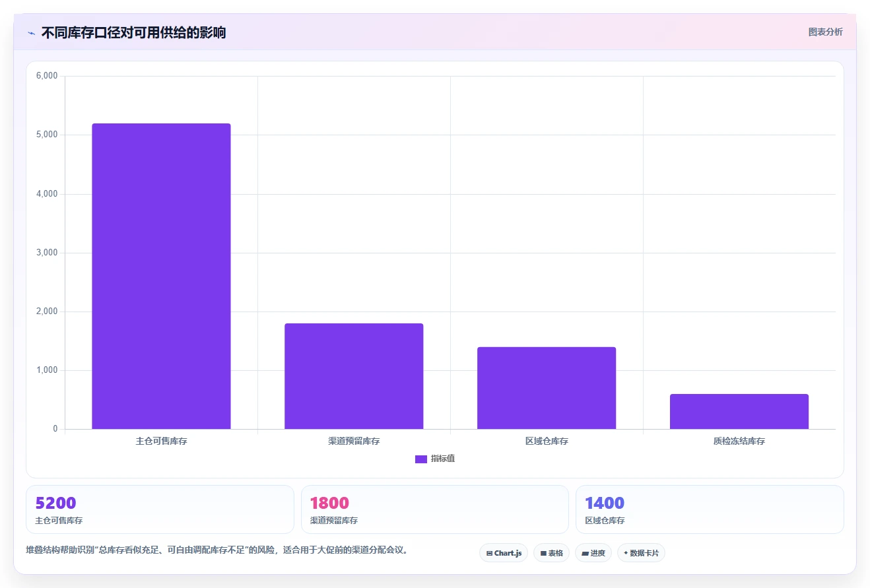Viewport: 870px width, 588px height.
Task: Toggle the 指标值 legend label
Action: click(443, 459)
